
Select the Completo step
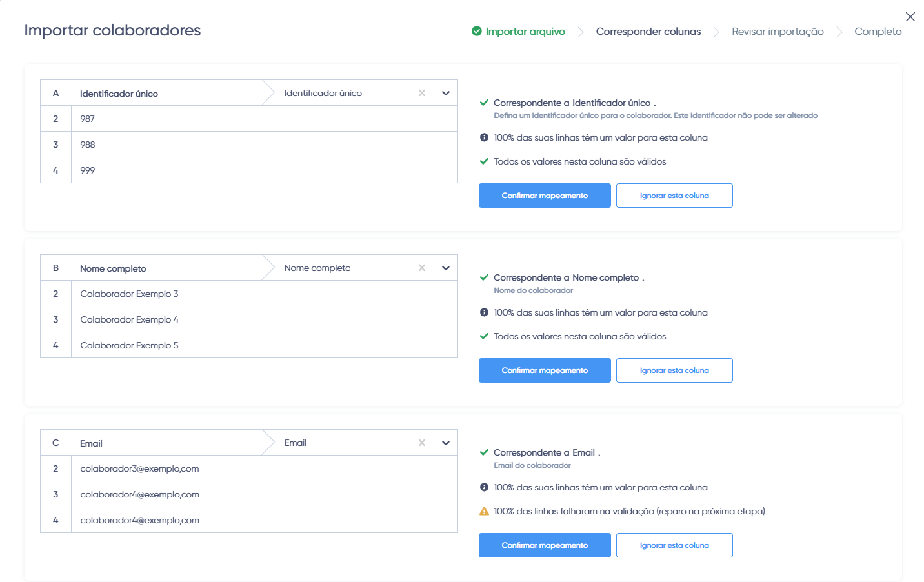[x=878, y=31]
